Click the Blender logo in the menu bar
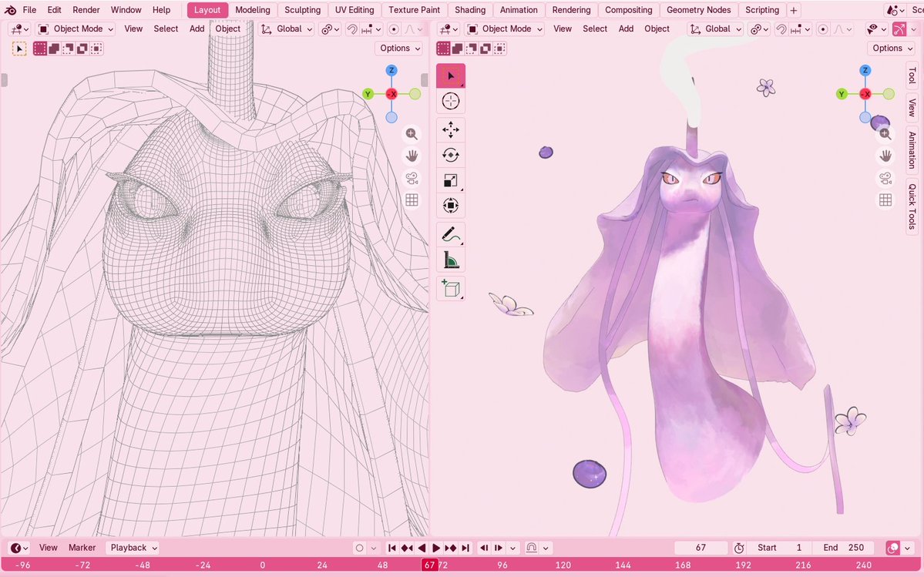 coord(10,10)
